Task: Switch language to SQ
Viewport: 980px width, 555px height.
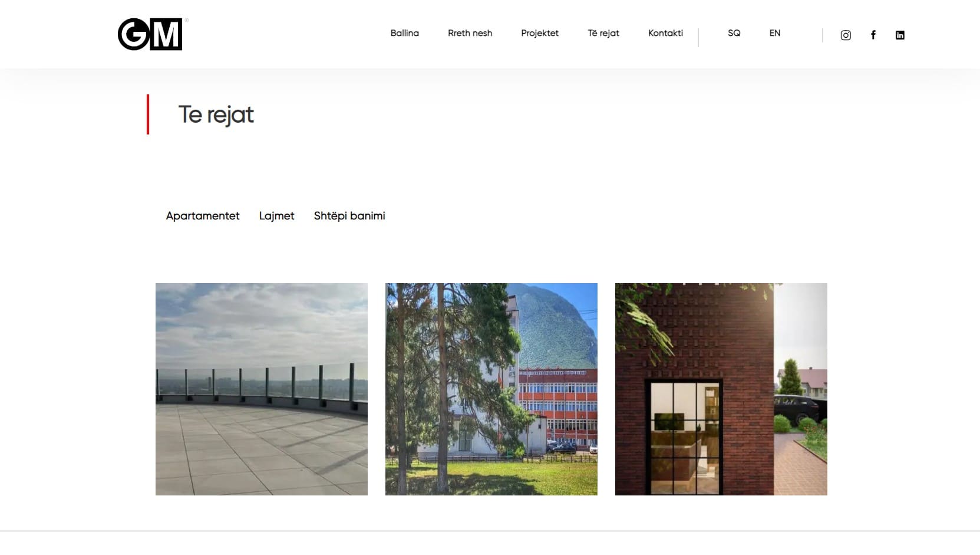Action: tap(734, 33)
